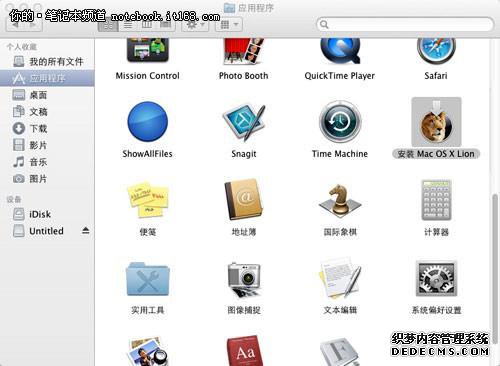Viewport: 500px width, 366px height.
Task: Click the "QuickTime Player" label text
Action: [x=340, y=76]
